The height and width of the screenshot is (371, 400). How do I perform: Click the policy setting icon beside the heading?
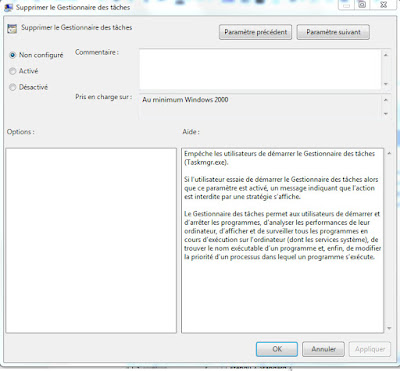pyautogui.click(x=12, y=29)
